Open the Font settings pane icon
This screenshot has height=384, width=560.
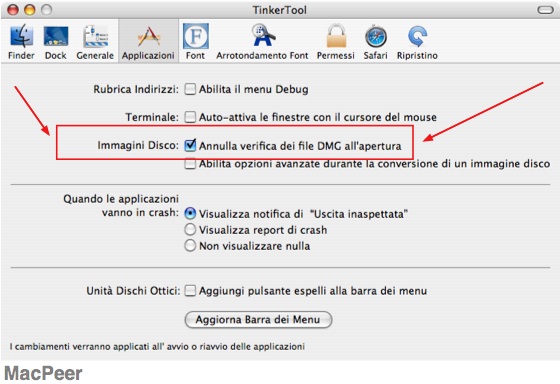(x=195, y=36)
